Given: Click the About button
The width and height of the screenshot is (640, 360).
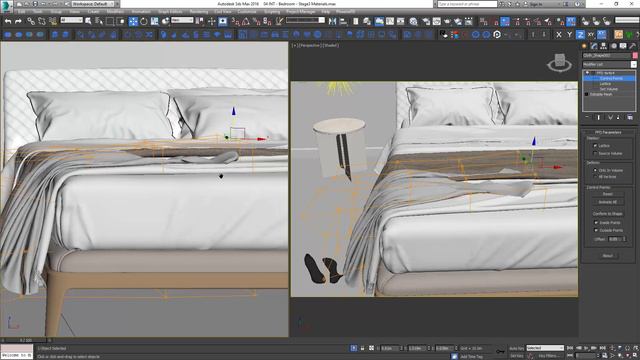Looking at the screenshot, I should [x=608, y=256].
